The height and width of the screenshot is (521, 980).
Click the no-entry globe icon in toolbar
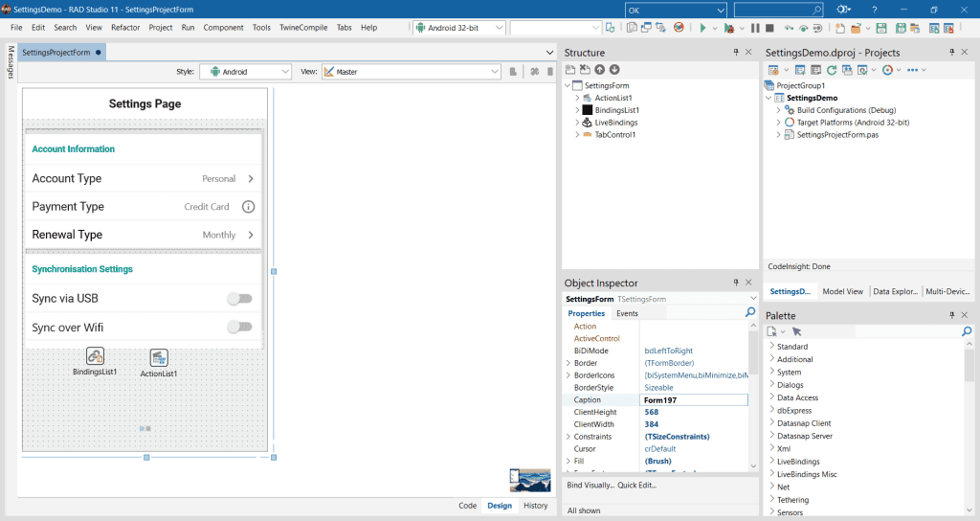679,27
